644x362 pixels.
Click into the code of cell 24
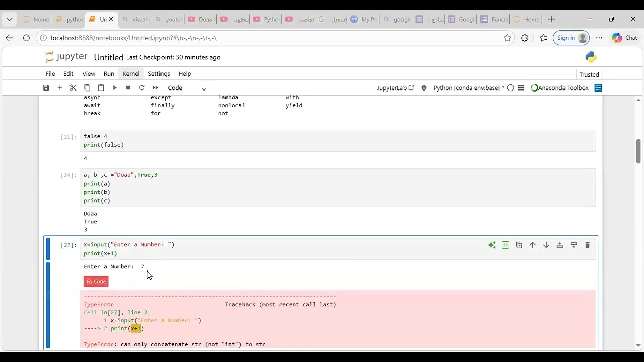click(338, 188)
